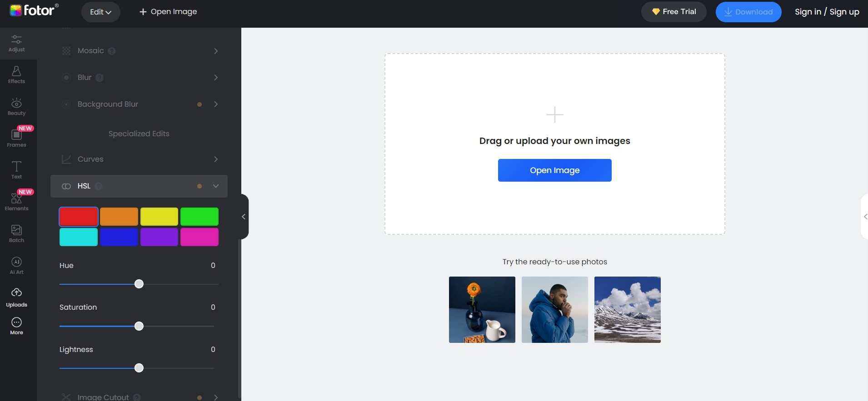The width and height of the screenshot is (868, 401).
Task: Launch the AI Art tool
Action: click(16, 266)
